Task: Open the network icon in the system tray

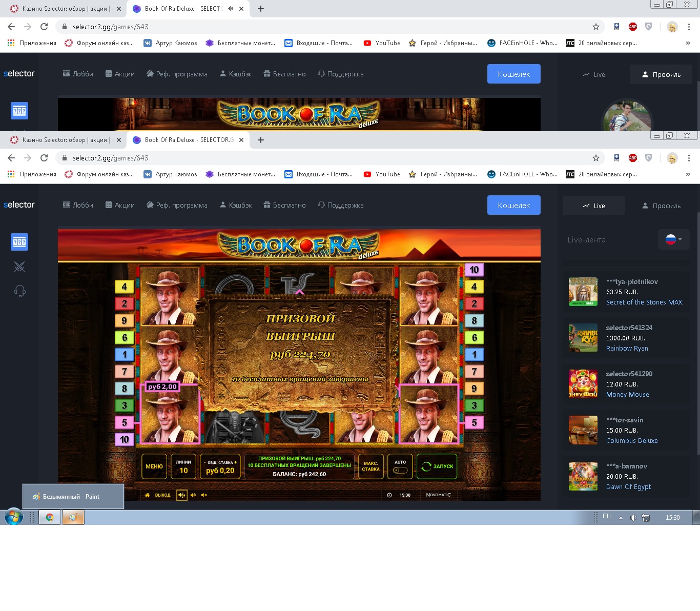Action: pos(646,518)
